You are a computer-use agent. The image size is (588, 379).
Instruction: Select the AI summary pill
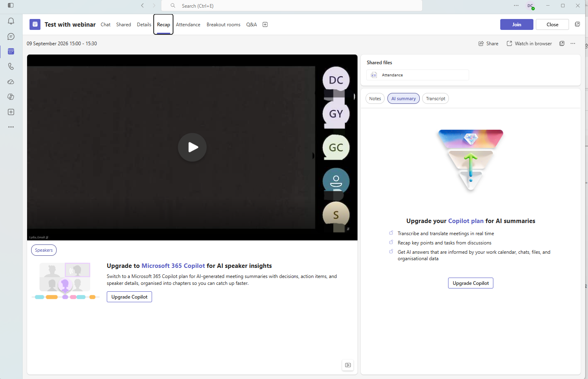tap(404, 99)
